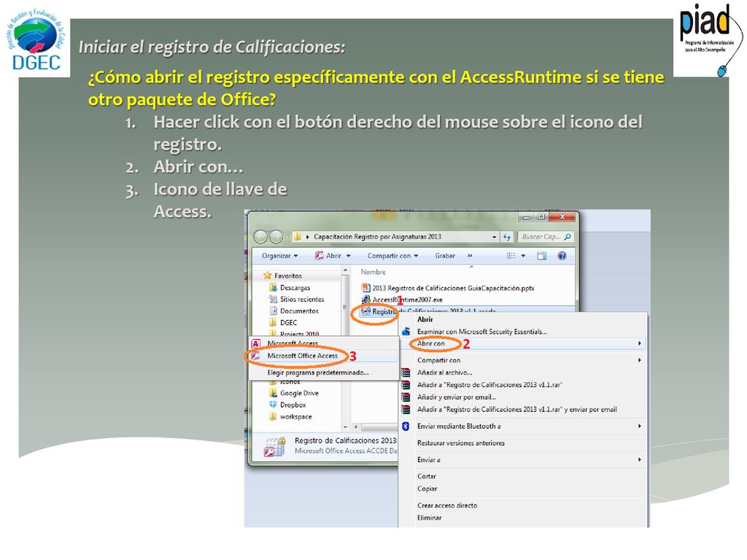This screenshot has width=747, height=560.
Task: Click the Grabar toolbar button
Action: (x=445, y=256)
